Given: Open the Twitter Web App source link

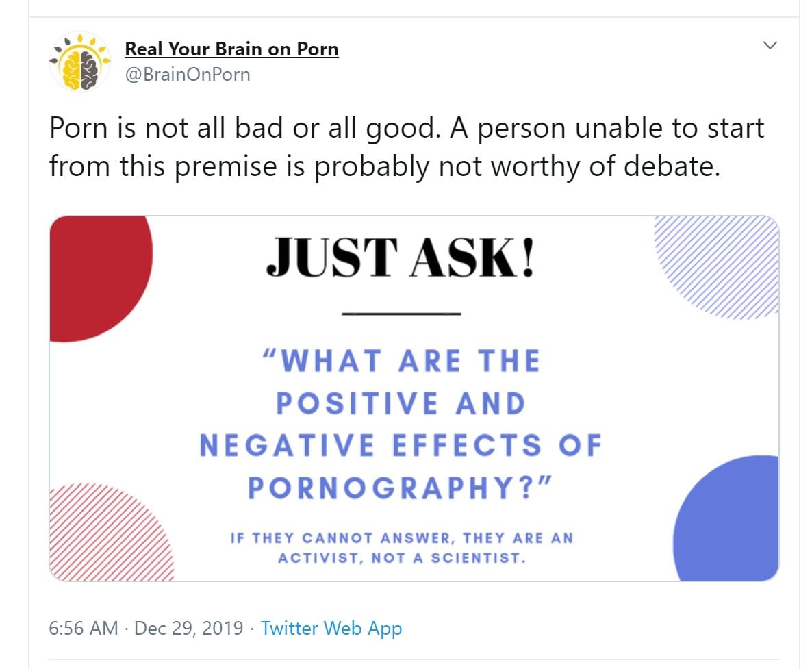Looking at the screenshot, I should 331,628.
